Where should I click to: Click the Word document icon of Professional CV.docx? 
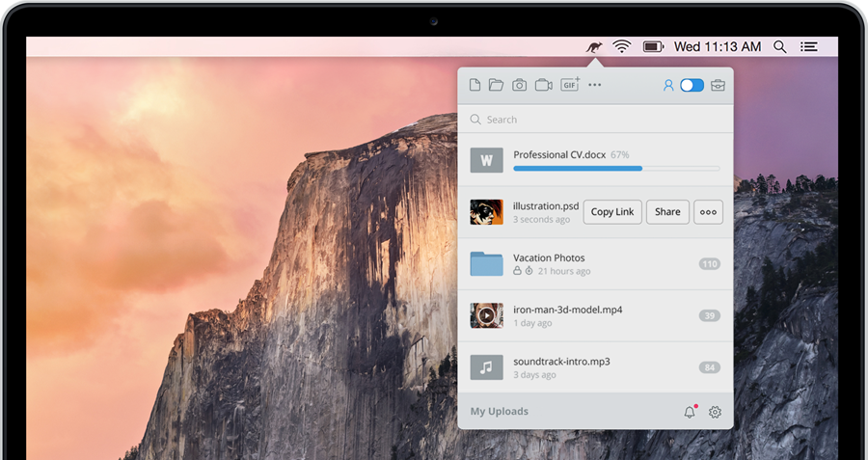[487, 160]
